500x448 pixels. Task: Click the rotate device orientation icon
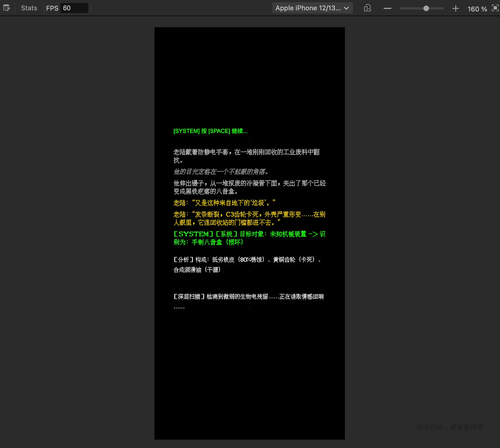(x=367, y=8)
